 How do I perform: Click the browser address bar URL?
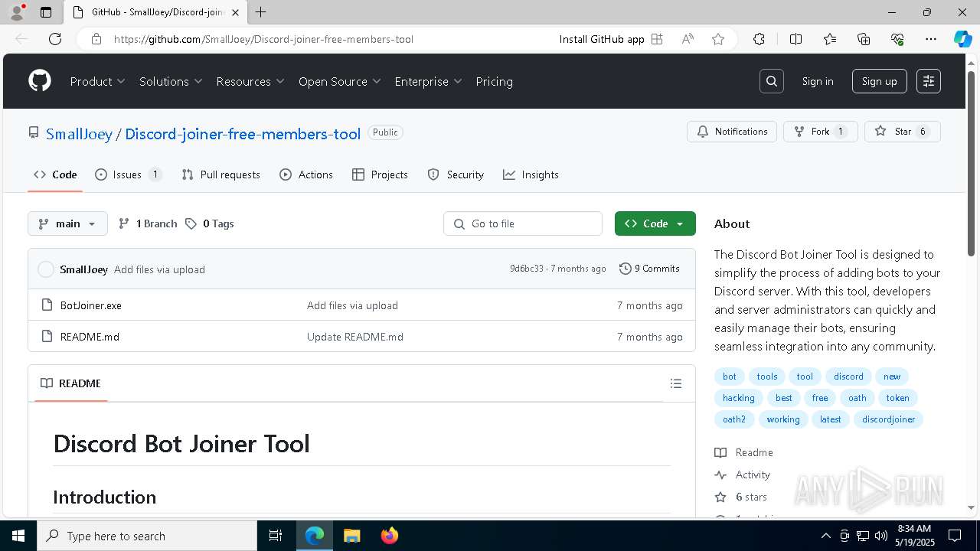tap(263, 39)
